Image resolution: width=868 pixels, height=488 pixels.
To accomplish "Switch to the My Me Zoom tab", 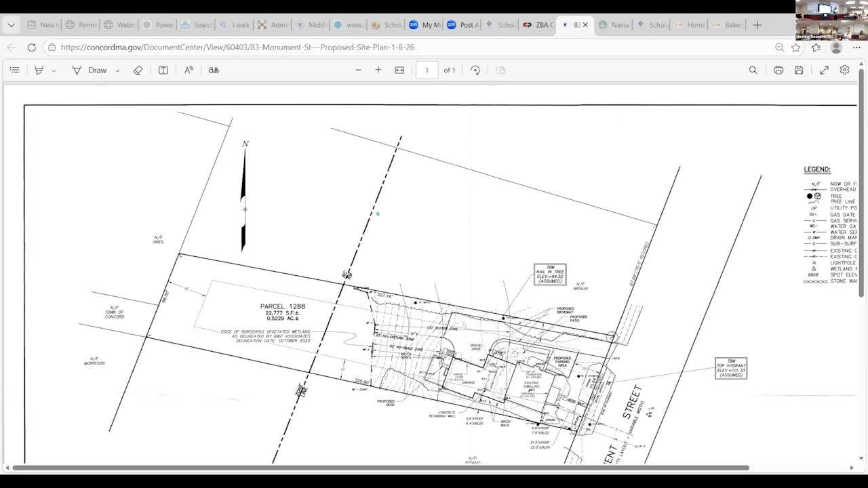I will point(425,25).
